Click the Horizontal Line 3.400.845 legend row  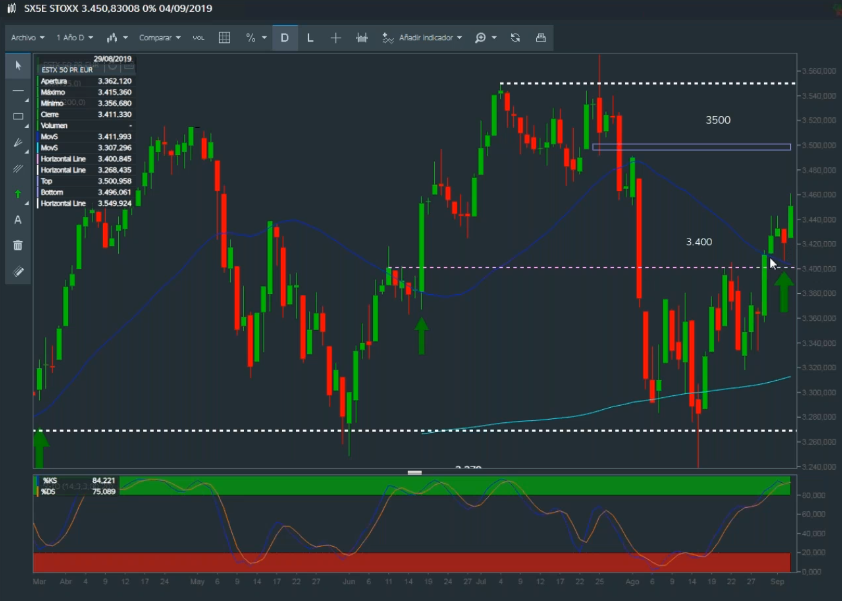point(85,159)
